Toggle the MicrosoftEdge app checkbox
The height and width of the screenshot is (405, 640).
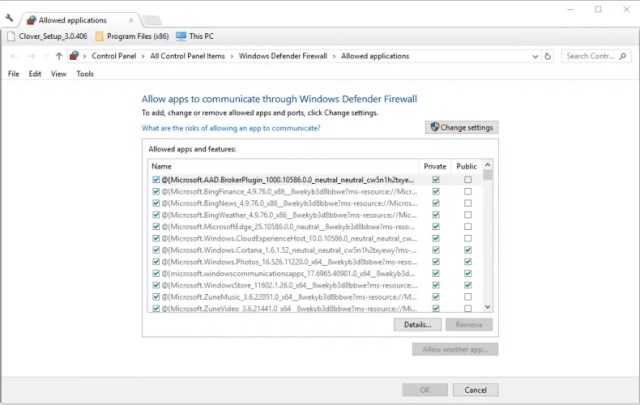pos(156,227)
